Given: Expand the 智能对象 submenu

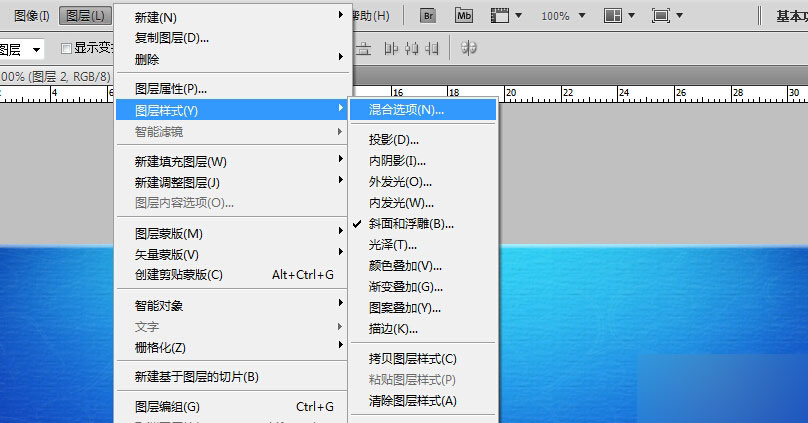Looking at the screenshot, I should (233, 306).
